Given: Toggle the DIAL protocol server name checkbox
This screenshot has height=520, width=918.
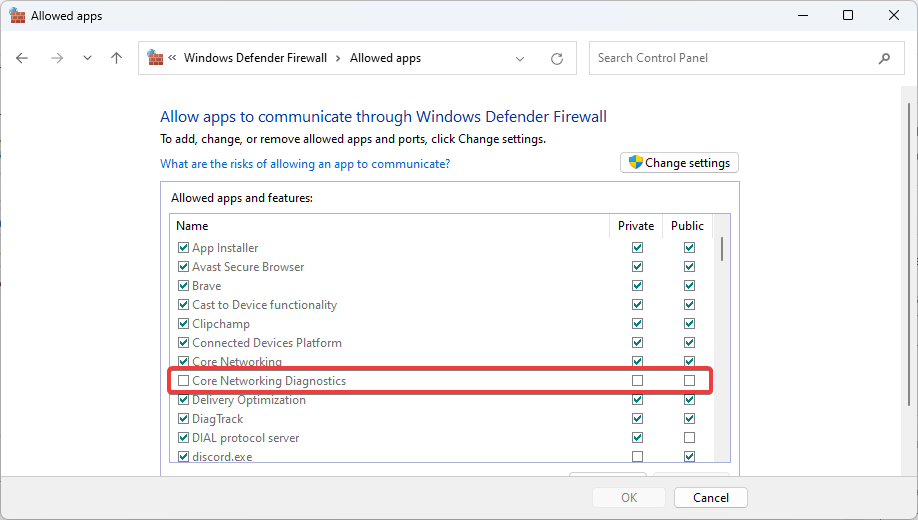Looking at the screenshot, I should (183, 438).
